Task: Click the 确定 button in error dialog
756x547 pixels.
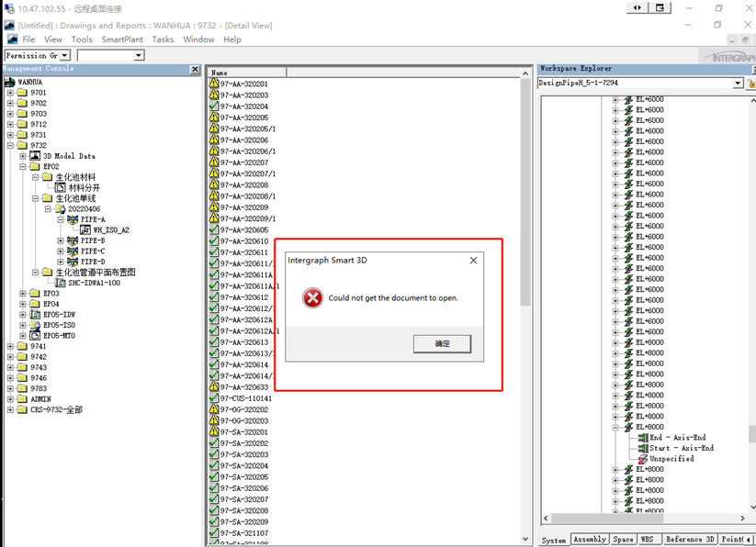Action: tap(442, 344)
